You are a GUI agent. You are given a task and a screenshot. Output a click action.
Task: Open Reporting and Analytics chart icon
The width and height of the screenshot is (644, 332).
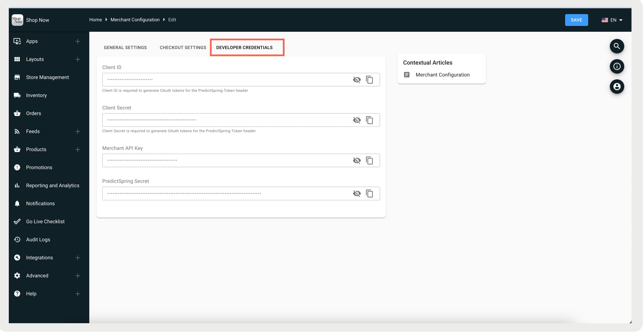[17, 185]
